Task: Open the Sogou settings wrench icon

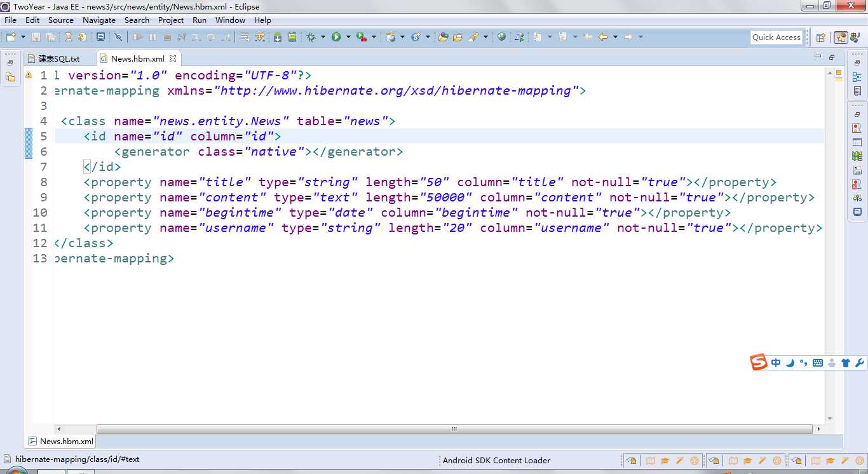Action: click(859, 363)
